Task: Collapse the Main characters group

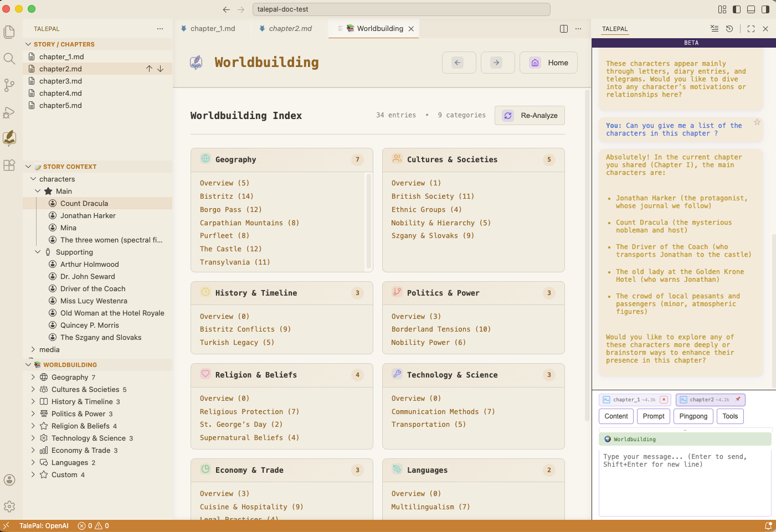Action: click(x=38, y=191)
